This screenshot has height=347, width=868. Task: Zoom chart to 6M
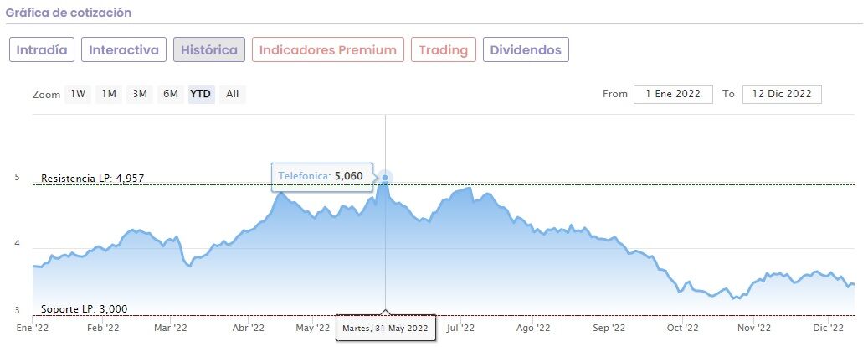171,94
